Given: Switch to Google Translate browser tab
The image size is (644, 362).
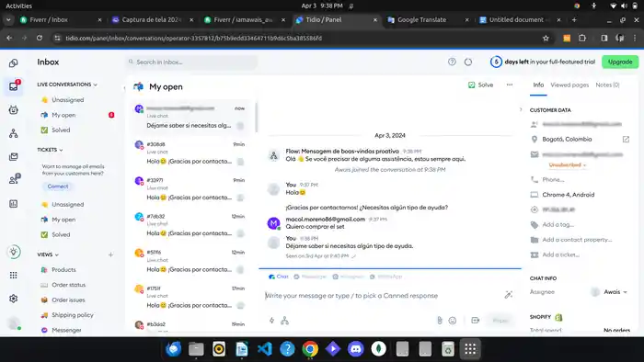Looking at the screenshot, I should click(x=428, y=19).
